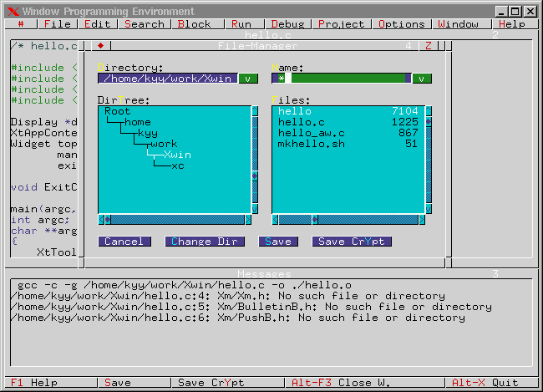Open the Debug menu

pos(288,24)
